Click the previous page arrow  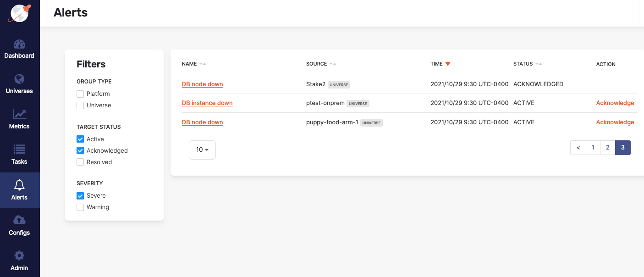578,147
